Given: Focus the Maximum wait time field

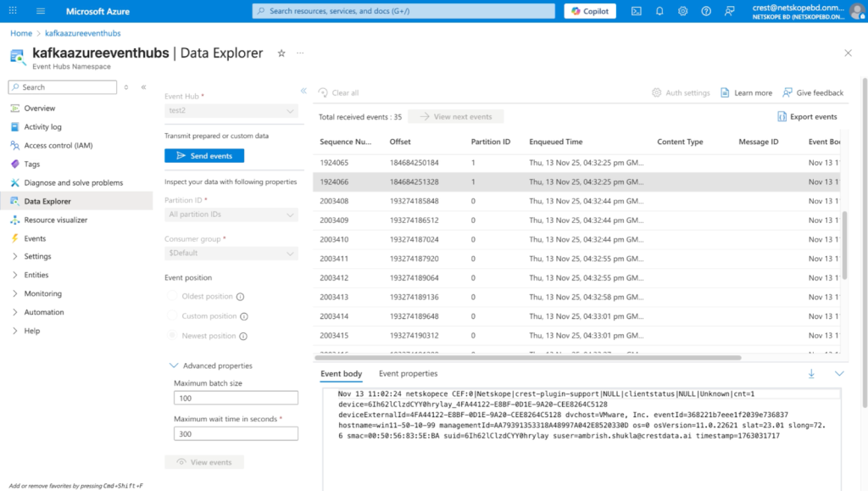Looking at the screenshot, I should [x=236, y=434].
